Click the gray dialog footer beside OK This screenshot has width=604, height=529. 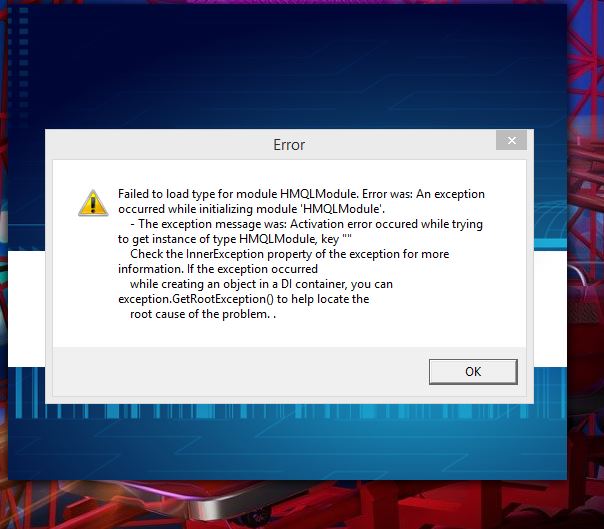pos(239,371)
